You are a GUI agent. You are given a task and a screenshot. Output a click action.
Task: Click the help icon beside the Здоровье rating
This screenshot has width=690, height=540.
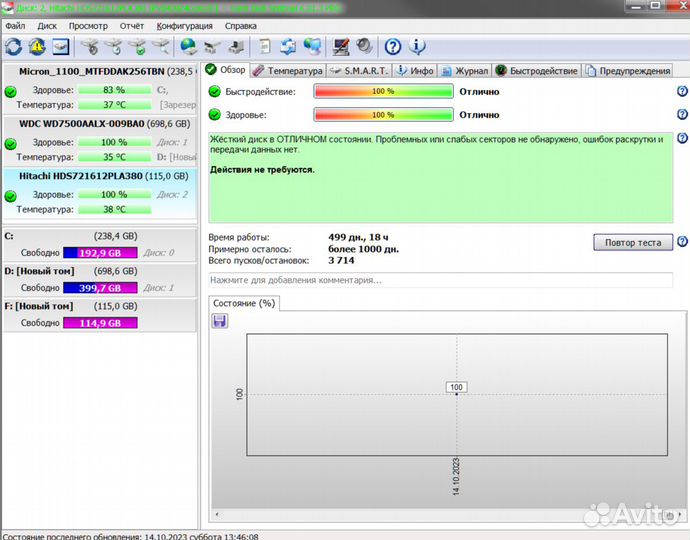(x=682, y=114)
